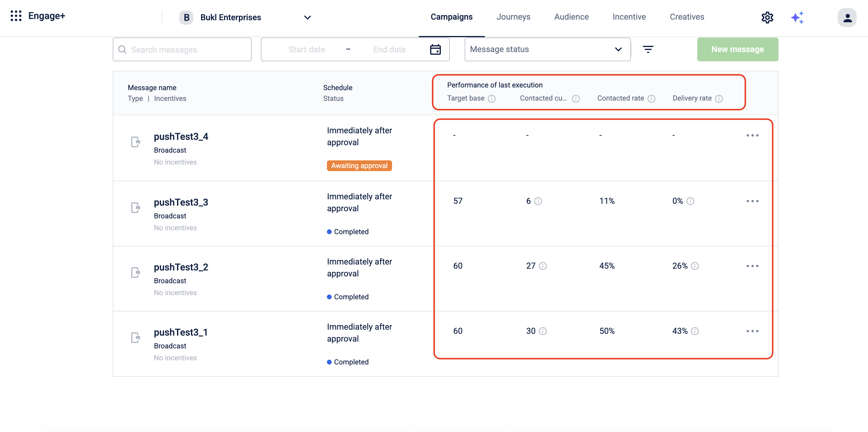
Task: Expand the Message status dropdown
Action: [547, 49]
